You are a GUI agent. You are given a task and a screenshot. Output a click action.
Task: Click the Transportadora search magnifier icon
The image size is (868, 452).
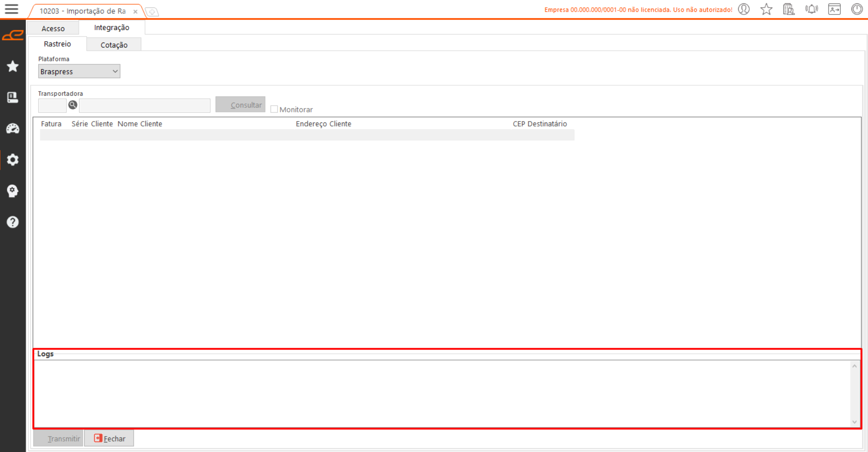tap(72, 105)
